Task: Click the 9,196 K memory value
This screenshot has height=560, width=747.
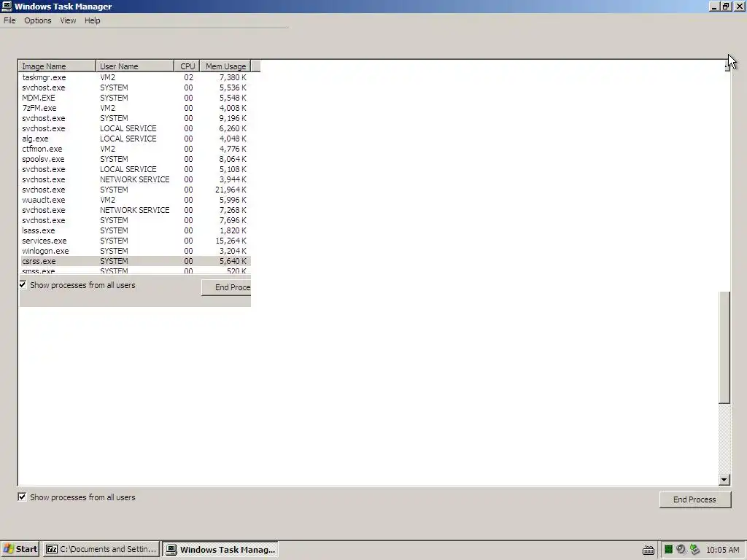Action: click(x=233, y=118)
